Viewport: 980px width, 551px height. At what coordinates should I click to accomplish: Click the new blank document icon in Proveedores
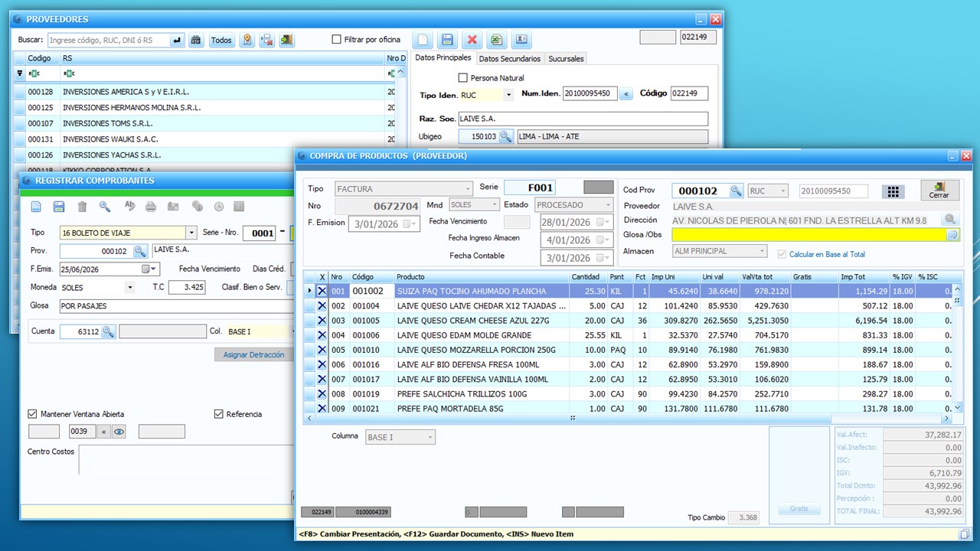[423, 40]
